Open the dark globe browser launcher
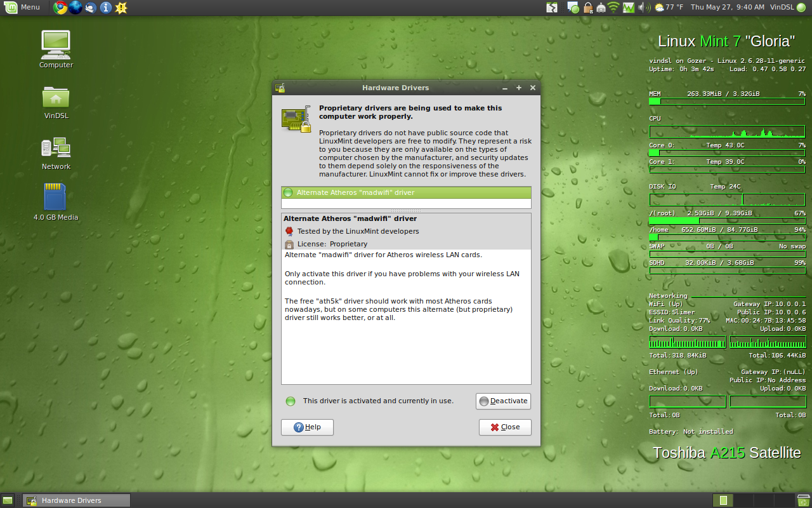The height and width of the screenshot is (508, 812). click(75, 8)
